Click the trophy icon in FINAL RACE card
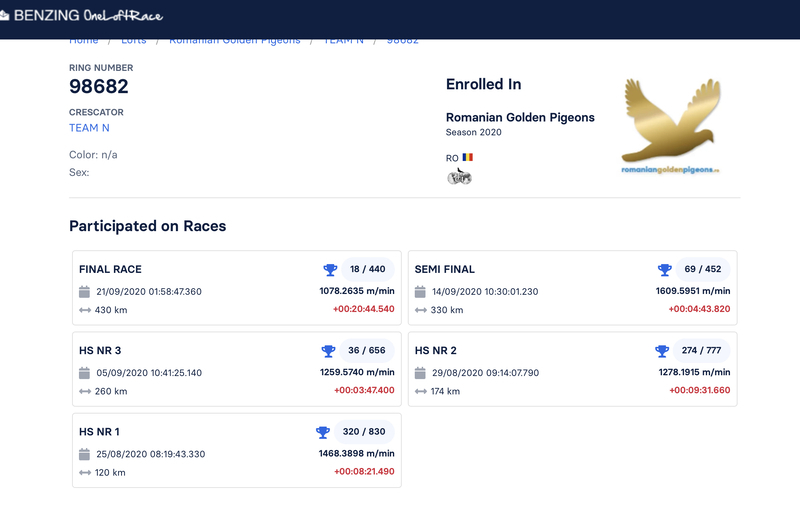 [330, 270]
